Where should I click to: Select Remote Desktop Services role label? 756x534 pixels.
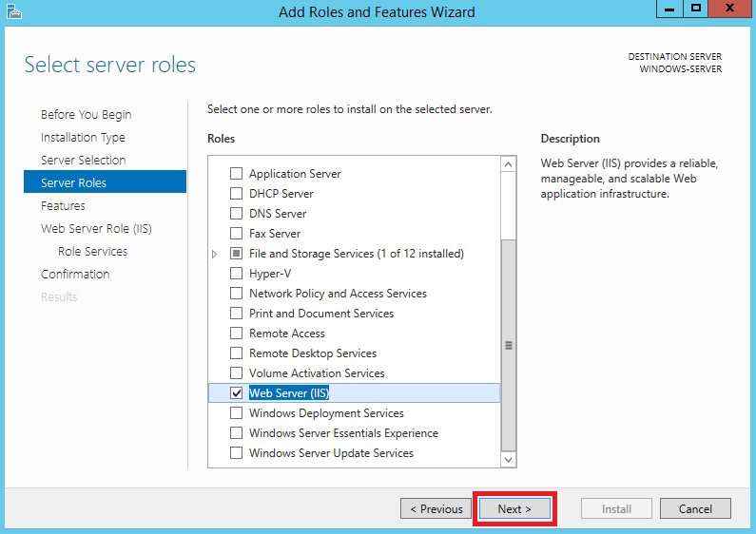[x=313, y=353]
